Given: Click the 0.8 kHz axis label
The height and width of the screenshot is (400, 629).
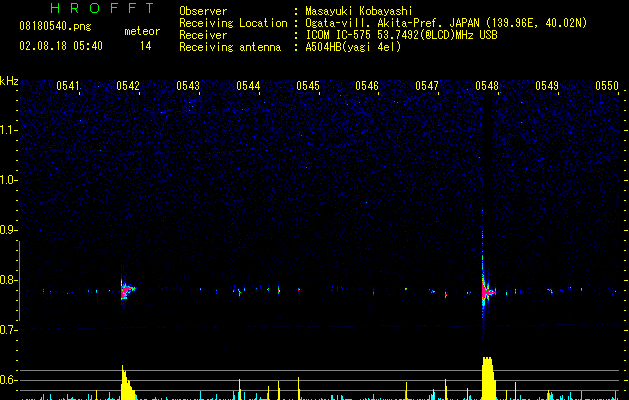Looking at the screenshot, I should [9, 280].
